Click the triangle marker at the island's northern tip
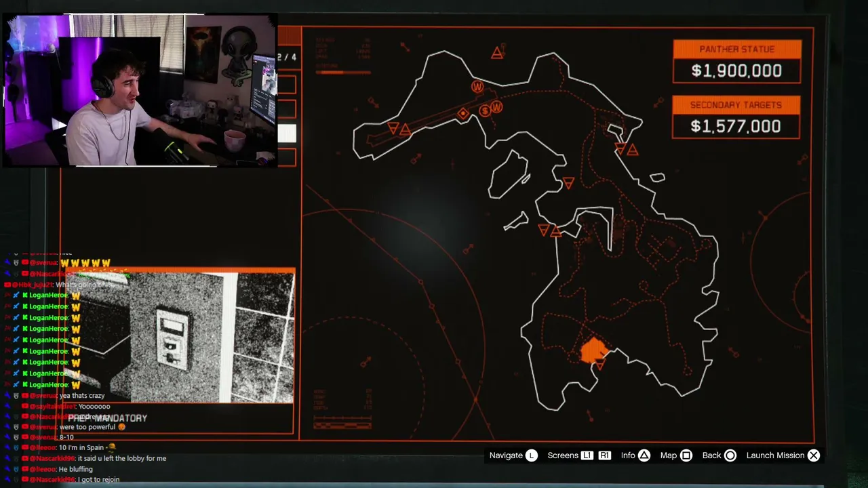The width and height of the screenshot is (868, 488). point(497,53)
